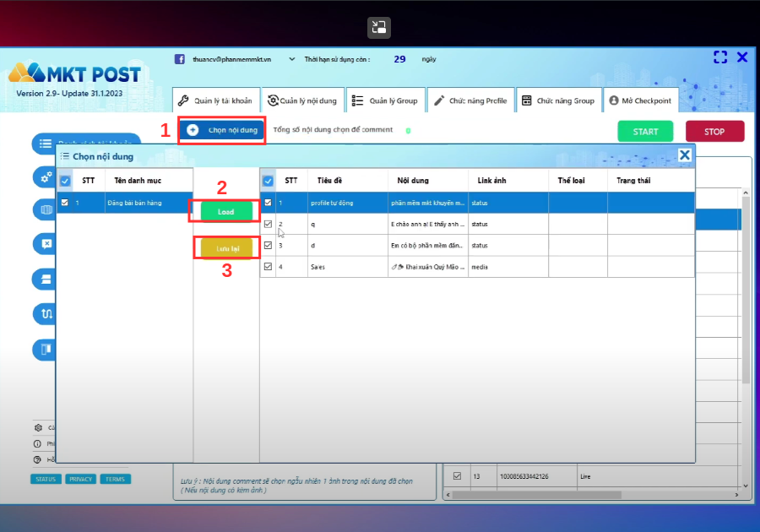This screenshot has width=760, height=532.
Task: Click the 'E chào anh ạ! E thấy anh' content cell
Action: click(427, 225)
